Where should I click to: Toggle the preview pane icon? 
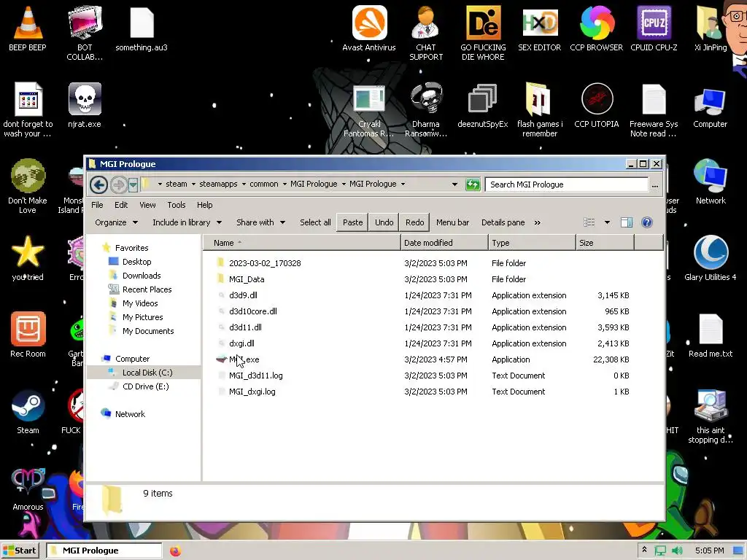pyautogui.click(x=627, y=222)
